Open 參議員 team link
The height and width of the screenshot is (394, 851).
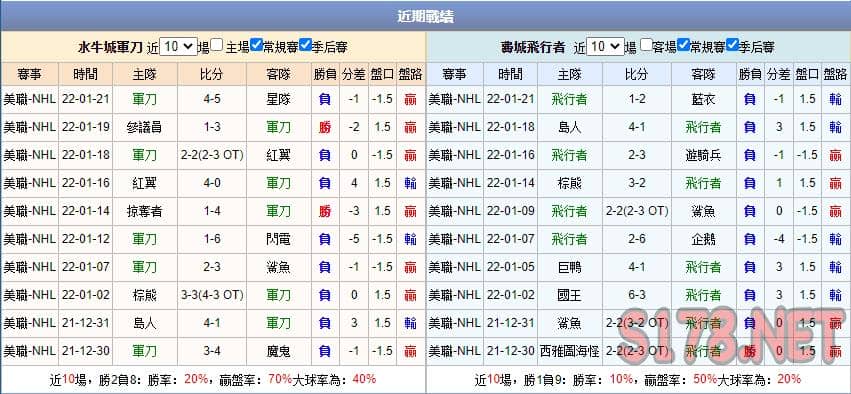(144, 128)
